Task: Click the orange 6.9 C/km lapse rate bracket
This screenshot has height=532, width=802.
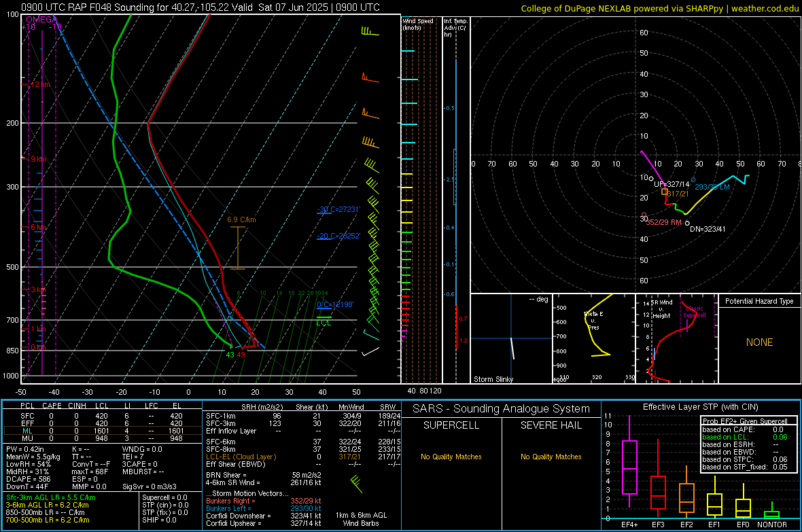Action: (238, 247)
